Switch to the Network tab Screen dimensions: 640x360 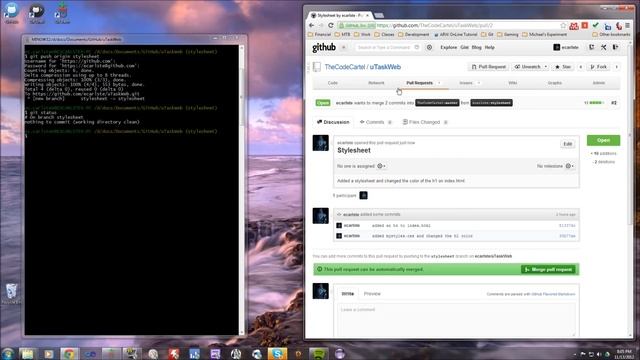[376, 83]
